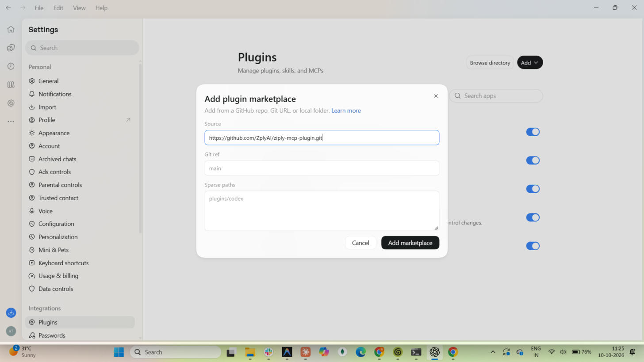Open Keyboard shortcuts settings

click(80, 263)
